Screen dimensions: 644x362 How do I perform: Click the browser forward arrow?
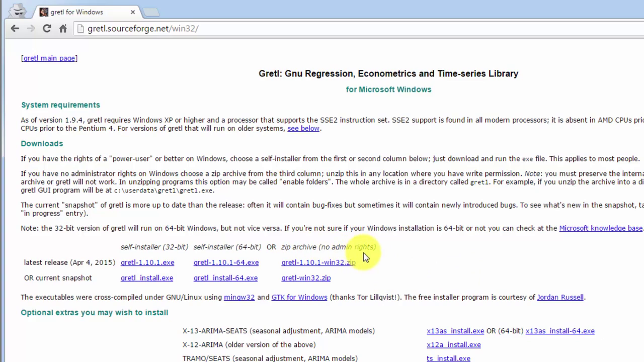click(x=31, y=29)
